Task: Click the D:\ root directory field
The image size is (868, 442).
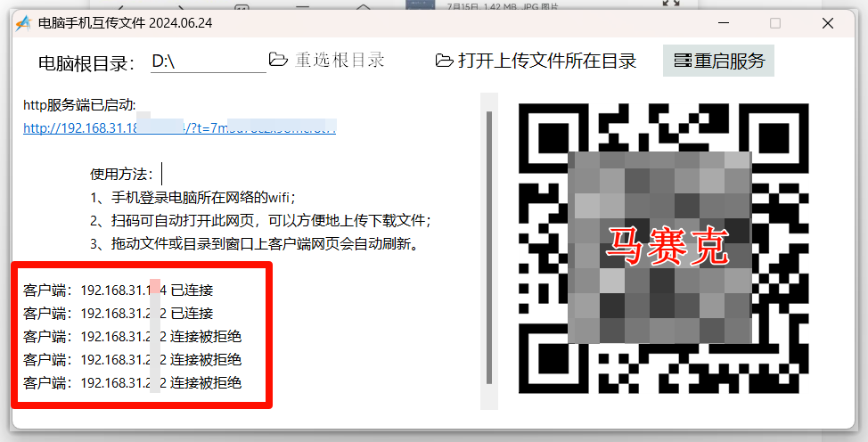Action: click(x=209, y=61)
